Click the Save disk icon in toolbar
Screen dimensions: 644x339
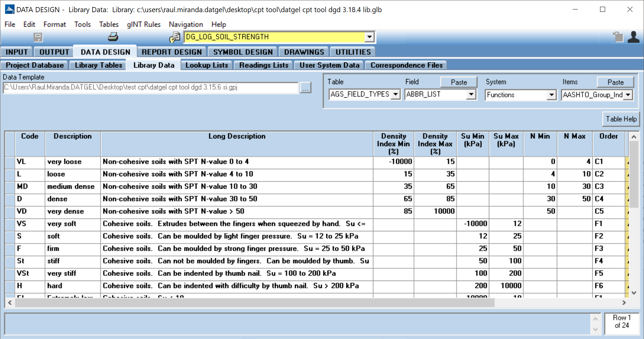tap(38, 37)
